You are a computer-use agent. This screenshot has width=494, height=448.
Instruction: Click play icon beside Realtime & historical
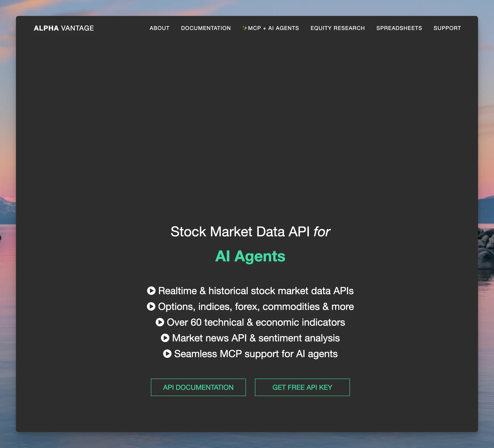[x=151, y=291]
